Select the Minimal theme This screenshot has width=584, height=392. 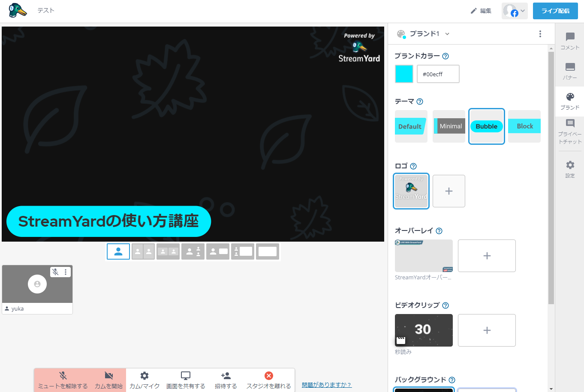point(449,126)
